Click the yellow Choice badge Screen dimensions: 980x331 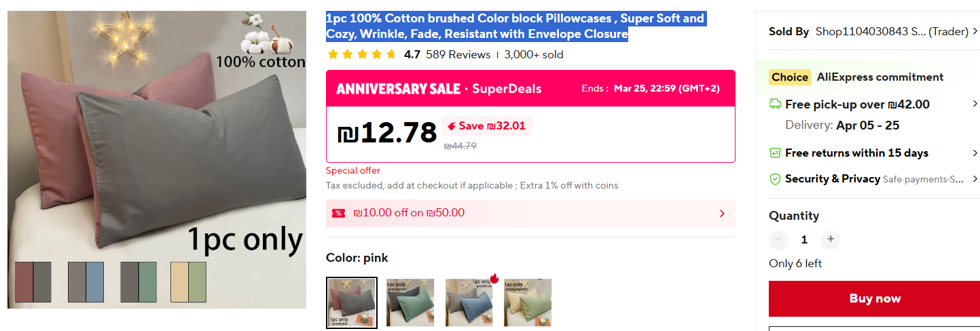click(790, 77)
